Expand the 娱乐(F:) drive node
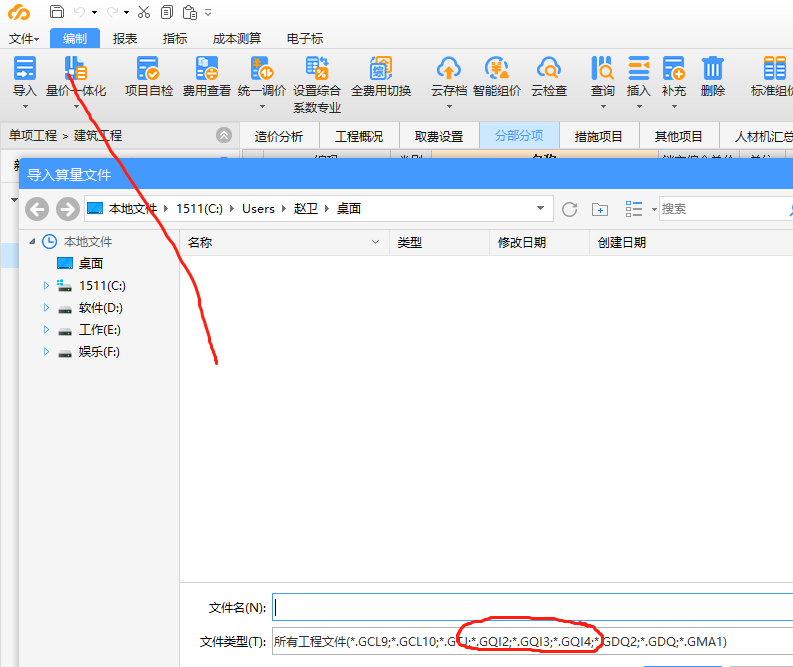This screenshot has width=793, height=667. [x=46, y=351]
